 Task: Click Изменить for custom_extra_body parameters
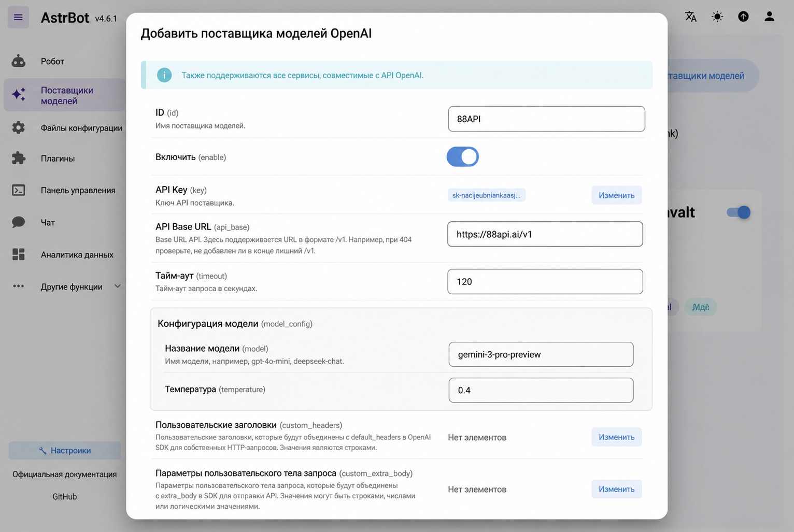(x=617, y=489)
